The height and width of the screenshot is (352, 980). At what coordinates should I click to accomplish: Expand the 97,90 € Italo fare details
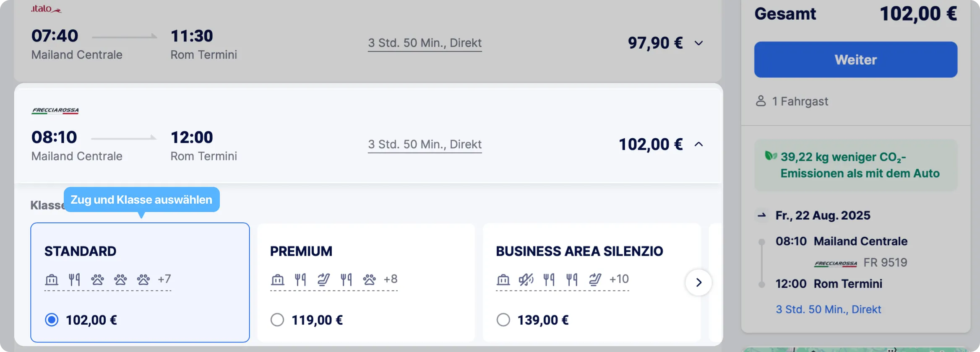click(699, 43)
